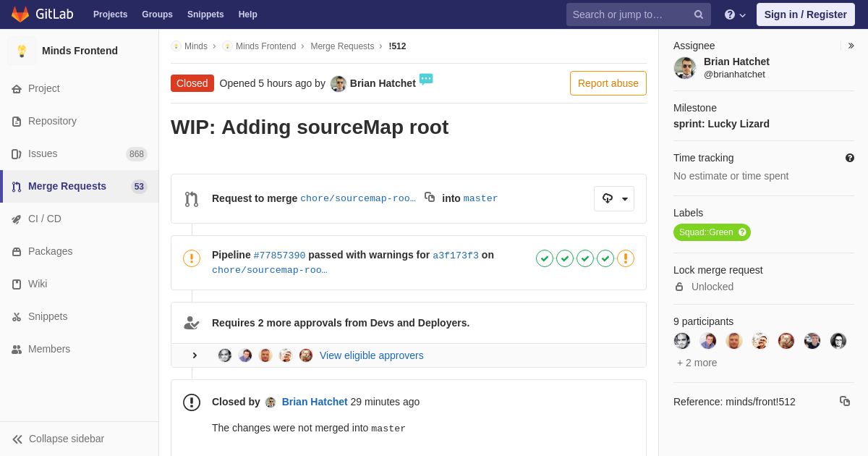Screen dimensions: 868x456
Task: Click the time tracking help icon
Action: coord(850,158)
